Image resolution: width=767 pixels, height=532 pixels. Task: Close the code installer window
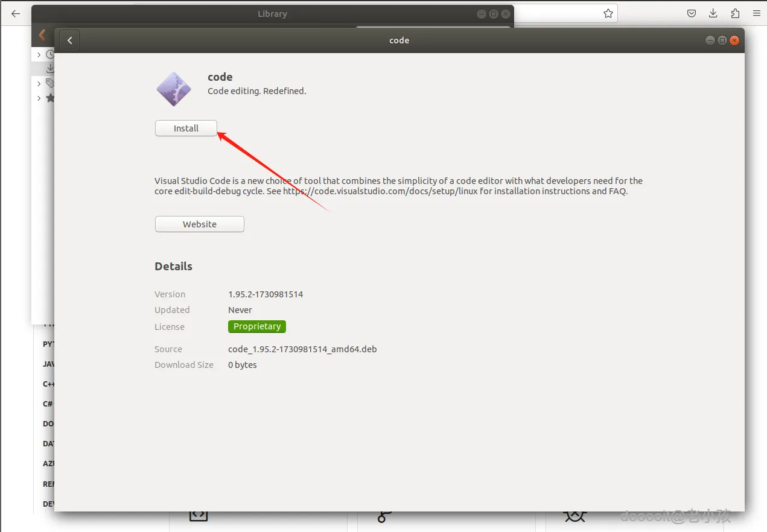click(x=734, y=40)
